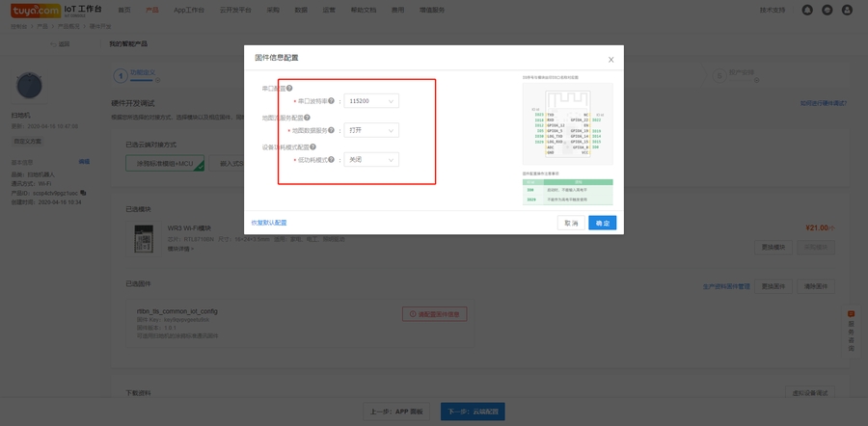The image size is (868, 426).
Task: Open messages chat icon in top bar
Action: (x=827, y=10)
